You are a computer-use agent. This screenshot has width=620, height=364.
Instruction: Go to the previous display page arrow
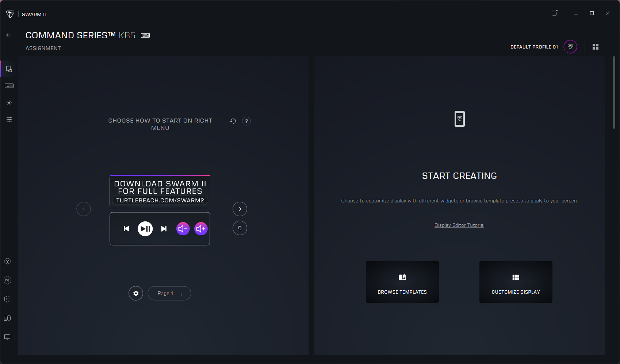pos(84,209)
